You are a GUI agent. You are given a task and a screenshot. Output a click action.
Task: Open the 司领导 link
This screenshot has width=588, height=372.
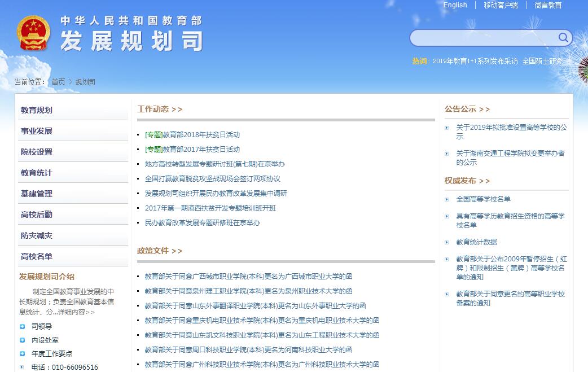pyautogui.click(x=42, y=326)
